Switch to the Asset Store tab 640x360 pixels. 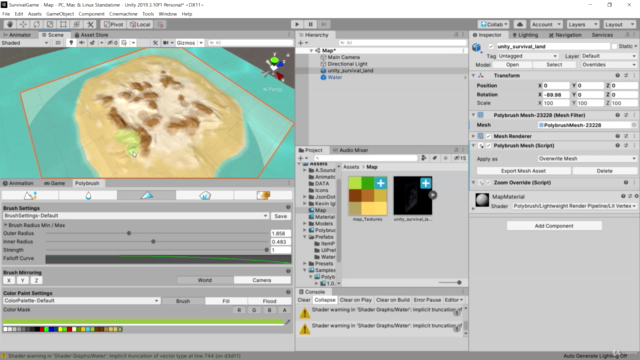(91, 35)
